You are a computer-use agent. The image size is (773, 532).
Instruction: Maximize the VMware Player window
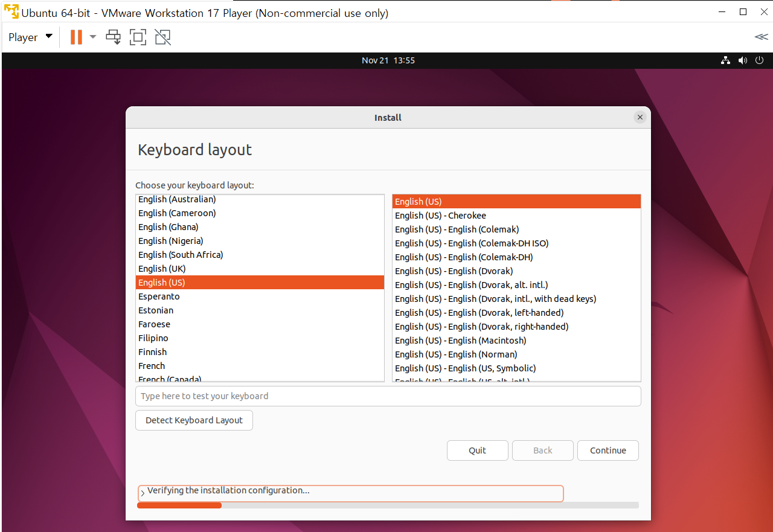(x=743, y=12)
